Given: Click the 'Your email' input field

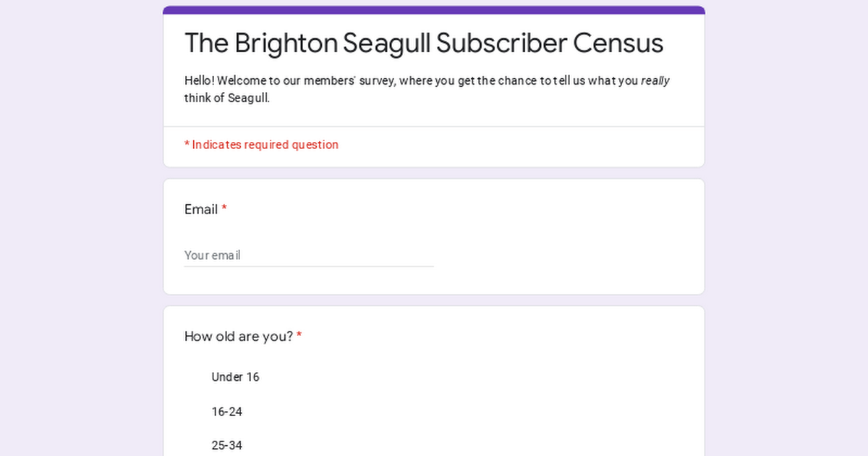Looking at the screenshot, I should click(308, 256).
